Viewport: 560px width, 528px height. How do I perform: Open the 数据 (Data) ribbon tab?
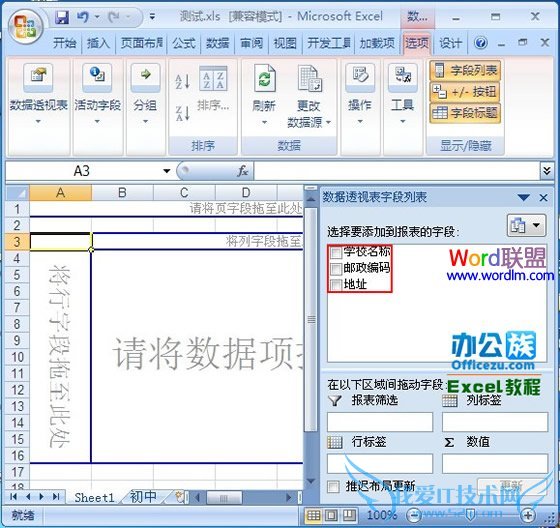click(x=217, y=43)
